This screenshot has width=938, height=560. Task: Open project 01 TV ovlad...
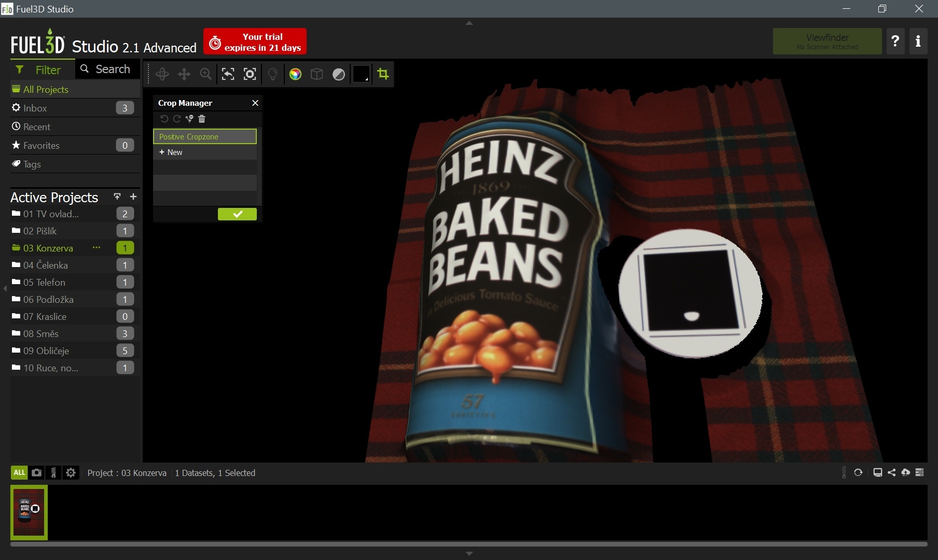pos(75,214)
